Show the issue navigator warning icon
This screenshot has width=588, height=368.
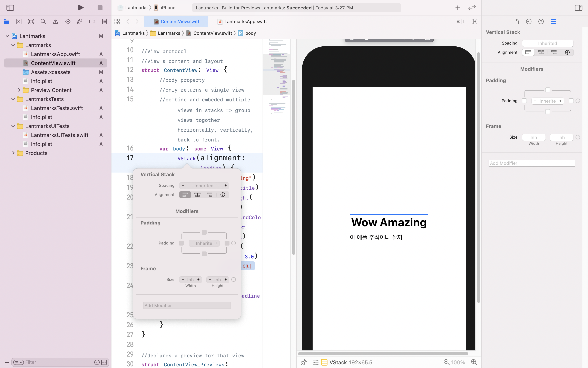pos(55,21)
